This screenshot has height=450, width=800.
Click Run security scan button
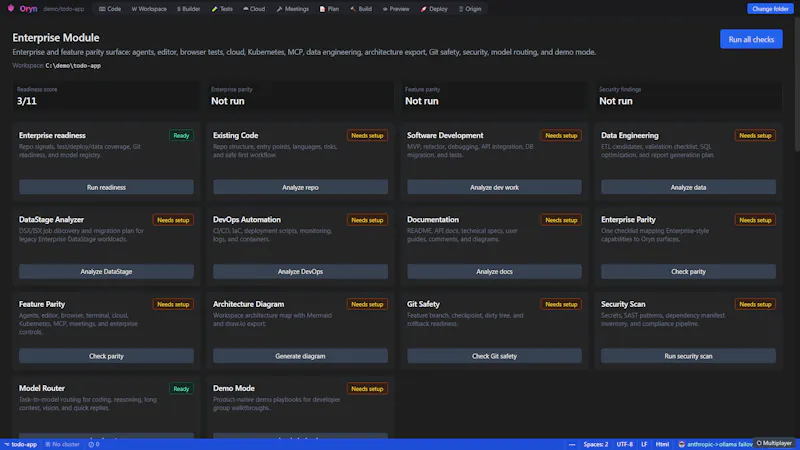coord(688,356)
